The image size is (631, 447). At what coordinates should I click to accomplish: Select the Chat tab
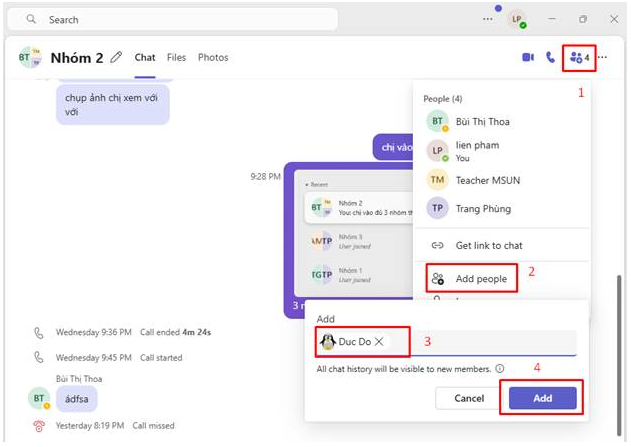[x=145, y=58]
